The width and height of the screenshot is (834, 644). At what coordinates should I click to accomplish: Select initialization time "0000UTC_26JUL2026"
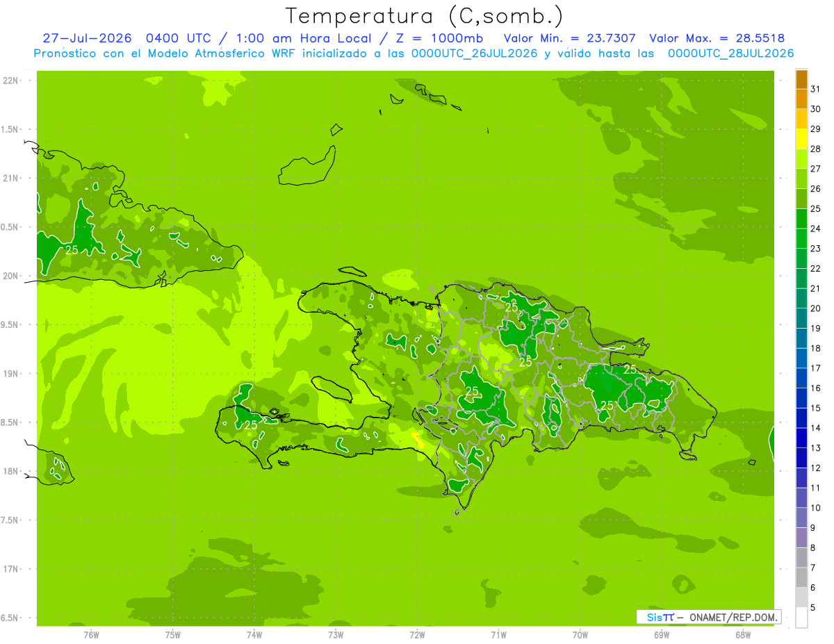(x=475, y=53)
